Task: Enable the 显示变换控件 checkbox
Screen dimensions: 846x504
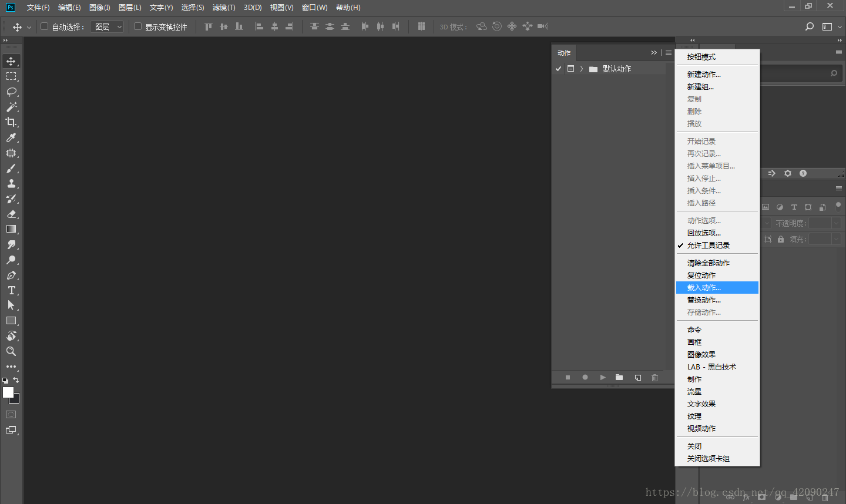Action: [x=138, y=26]
